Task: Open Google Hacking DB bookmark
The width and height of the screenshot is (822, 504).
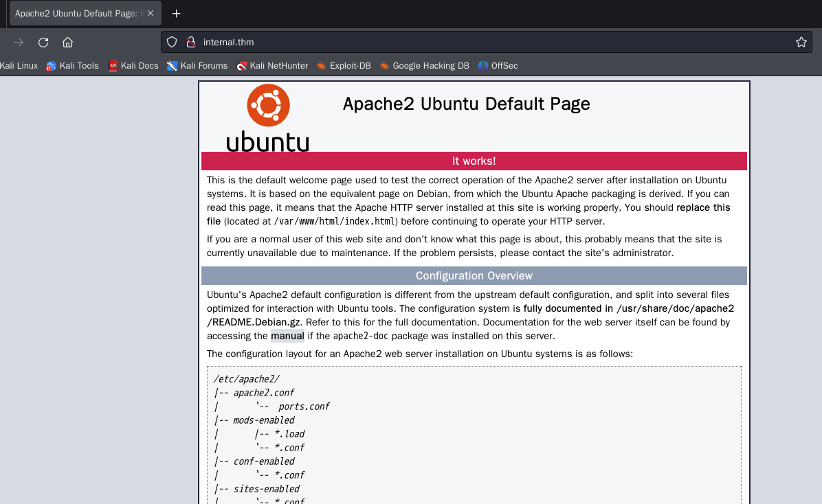Action: (x=424, y=66)
